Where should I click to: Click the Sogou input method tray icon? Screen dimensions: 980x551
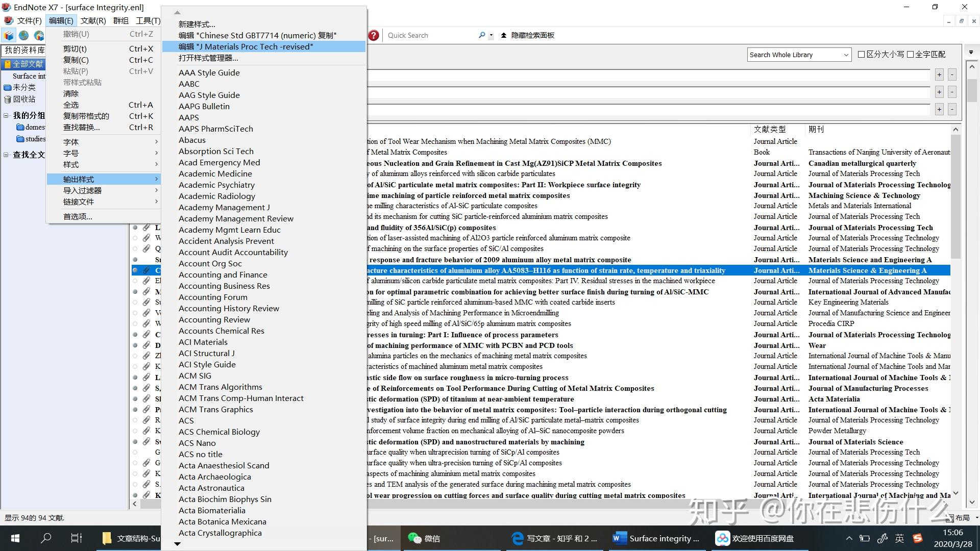pos(918,538)
